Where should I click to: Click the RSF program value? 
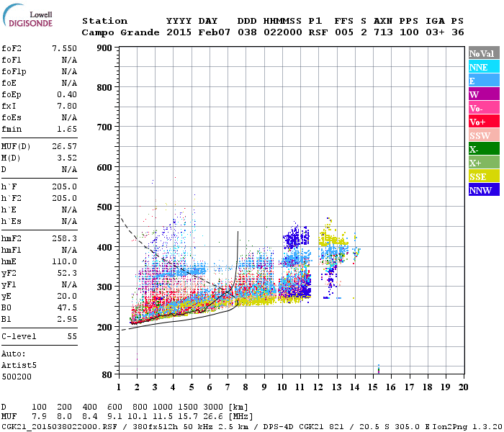pos(318,32)
